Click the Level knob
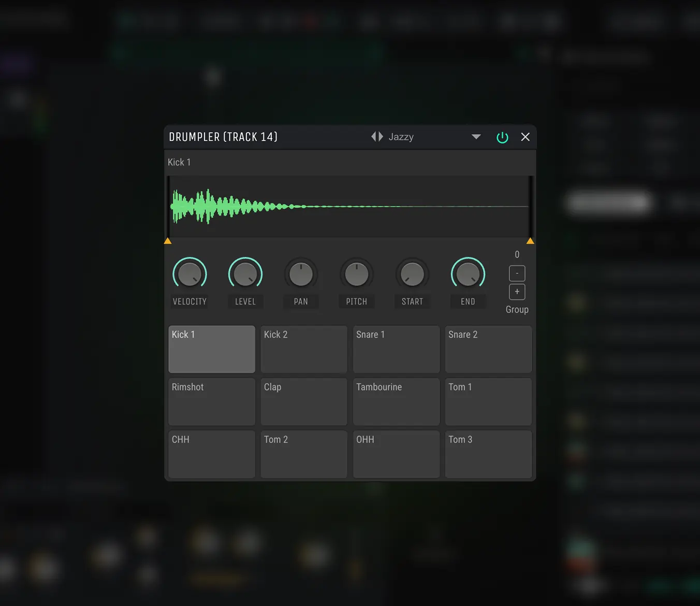700x606 pixels. (245, 274)
